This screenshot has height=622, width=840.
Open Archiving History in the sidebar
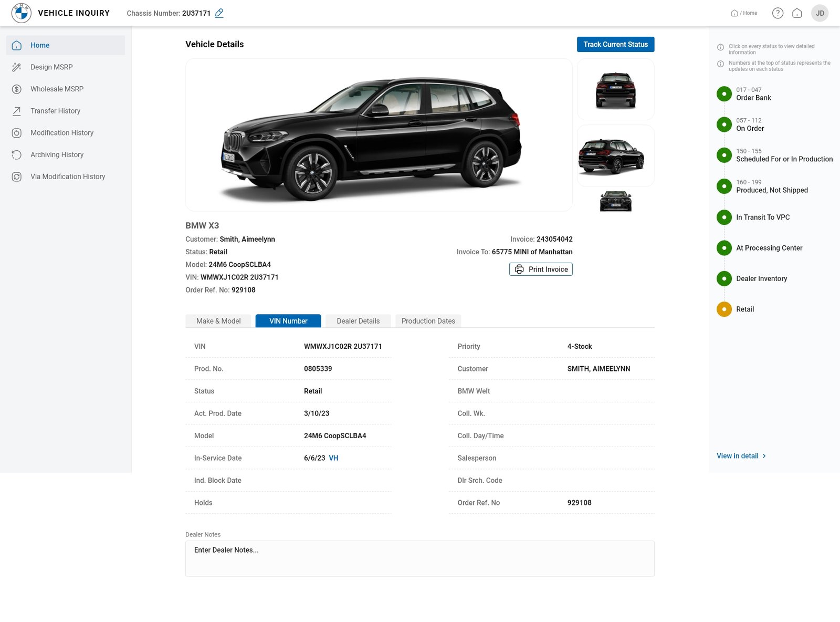pyautogui.click(x=57, y=155)
